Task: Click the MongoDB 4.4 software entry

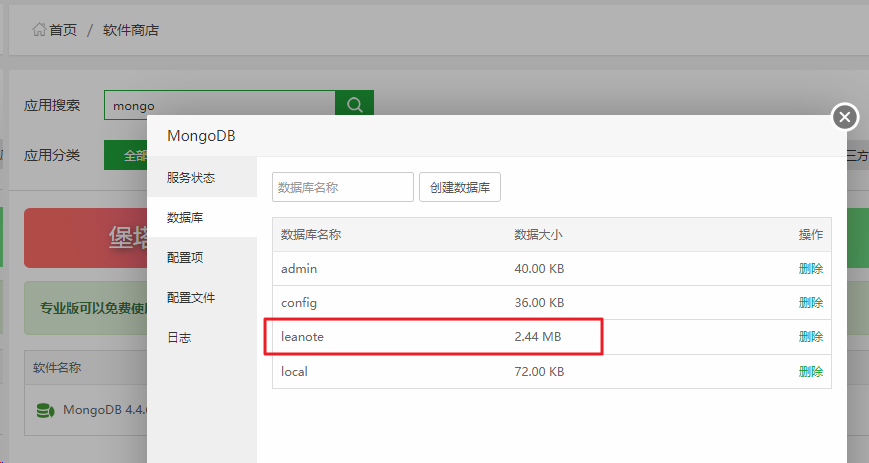Action: pos(104,410)
